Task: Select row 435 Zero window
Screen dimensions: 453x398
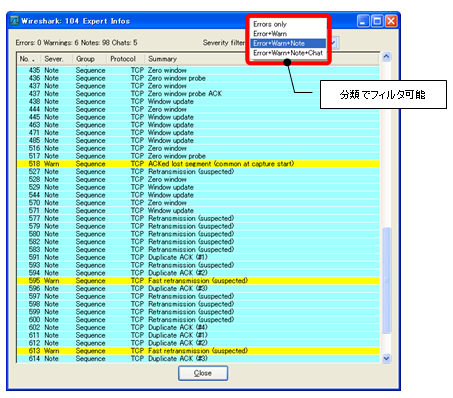Action: pyautogui.click(x=198, y=70)
